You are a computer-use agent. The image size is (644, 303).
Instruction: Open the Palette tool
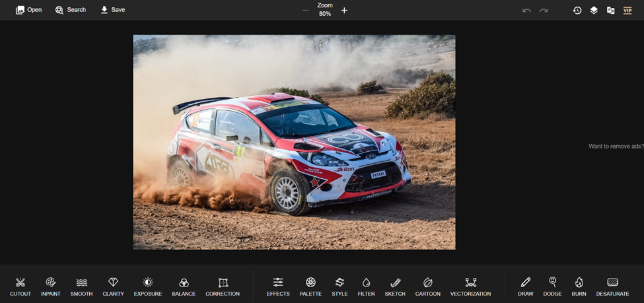click(x=310, y=287)
